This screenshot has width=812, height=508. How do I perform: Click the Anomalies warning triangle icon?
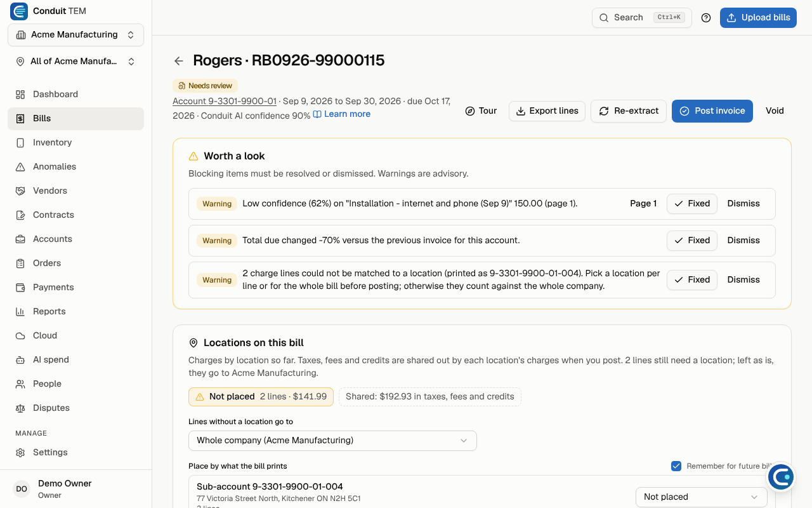tap(20, 166)
